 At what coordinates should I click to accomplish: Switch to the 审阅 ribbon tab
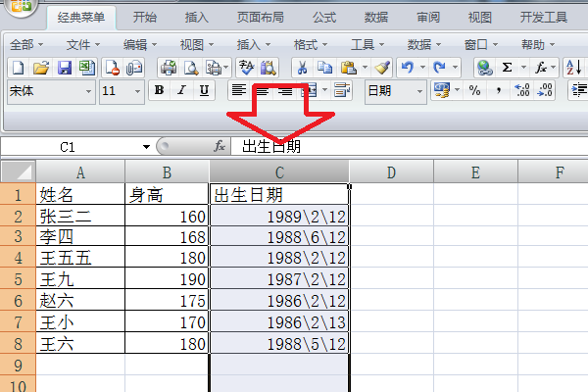[x=428, y=18]
